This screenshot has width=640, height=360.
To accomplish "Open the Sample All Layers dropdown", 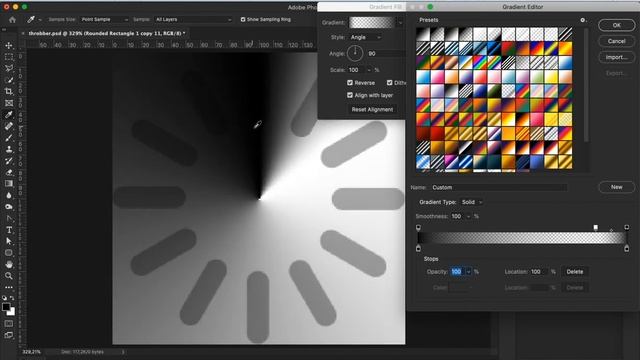I will click(193, 20).
